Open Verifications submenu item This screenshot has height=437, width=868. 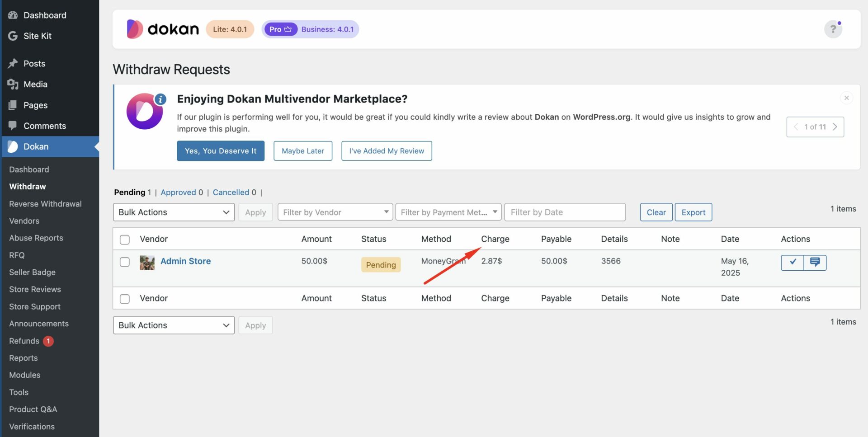(32, 427)
